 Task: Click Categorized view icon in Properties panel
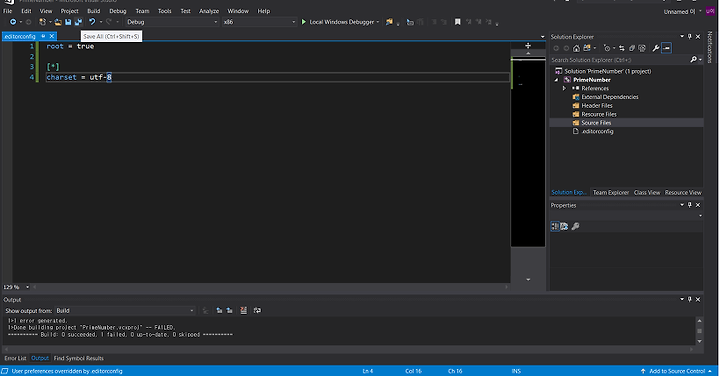coord(555,226)
